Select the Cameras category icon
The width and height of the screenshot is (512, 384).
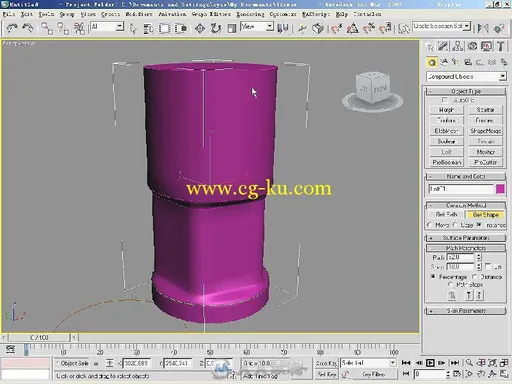tap(468, 62)
